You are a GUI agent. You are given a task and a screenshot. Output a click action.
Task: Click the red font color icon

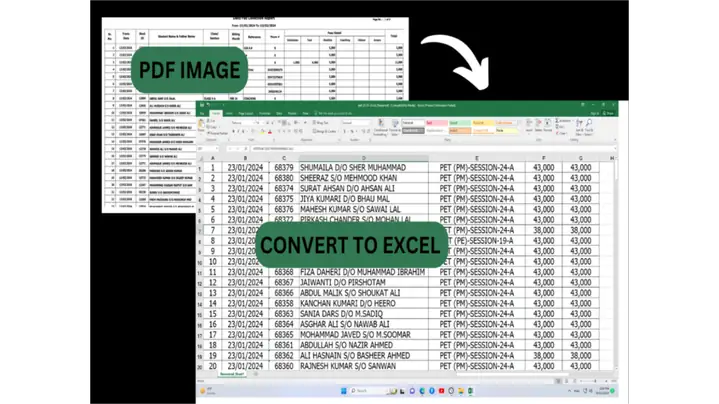[270, 132]
